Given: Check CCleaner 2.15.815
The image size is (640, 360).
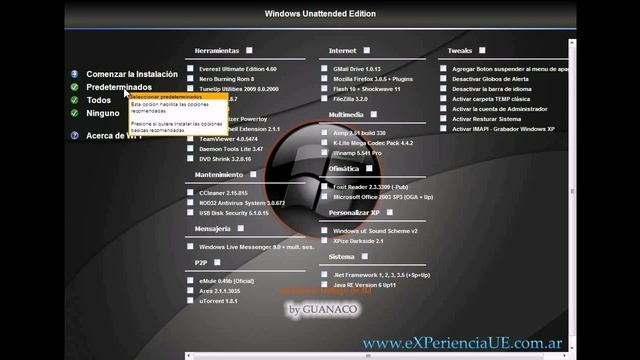Looking at the screenshot, I should tap(190, 192).
